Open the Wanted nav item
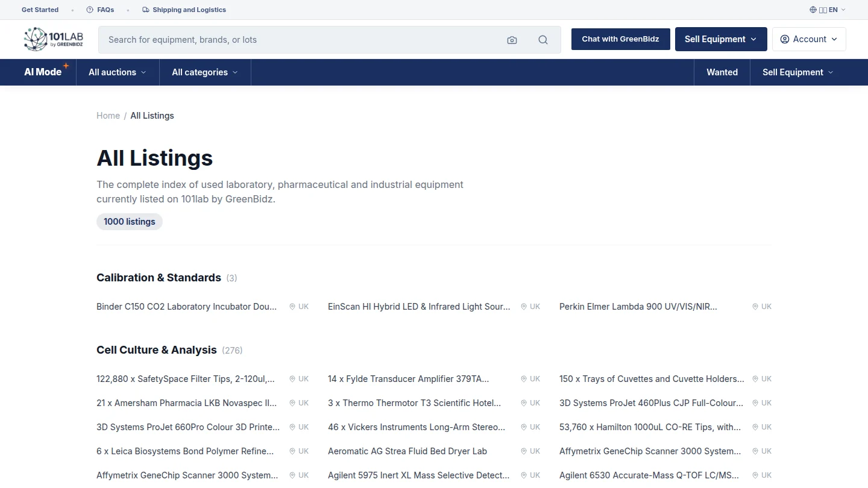868x488 pixels. [x=722, y=72]
